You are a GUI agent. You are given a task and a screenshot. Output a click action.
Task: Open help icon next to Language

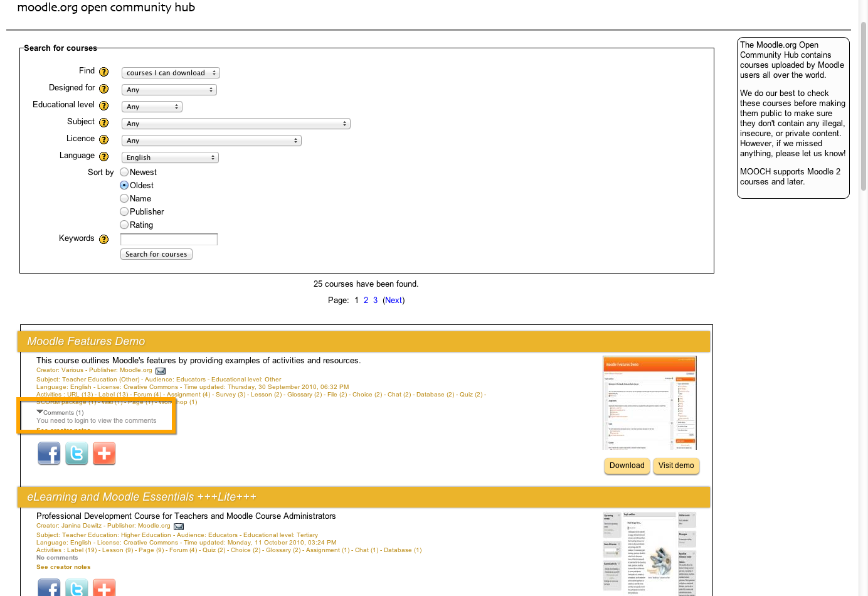[104, 156]
